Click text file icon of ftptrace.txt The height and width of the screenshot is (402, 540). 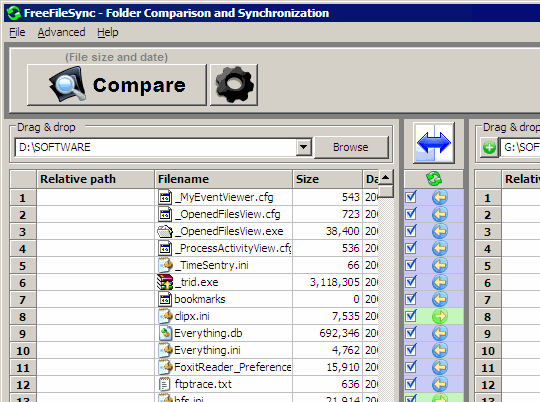[x=165, y=384]
